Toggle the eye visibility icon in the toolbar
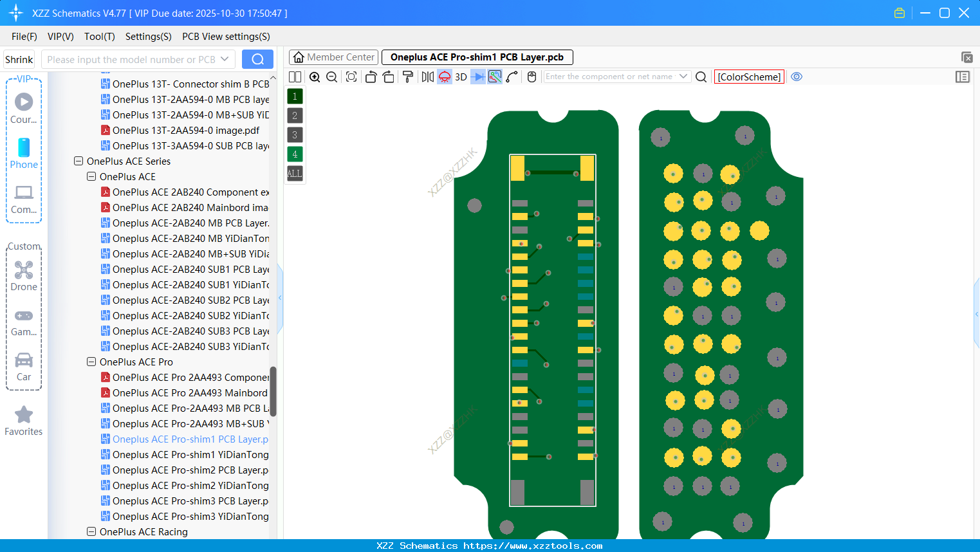This screenshot has width=980, height=552. [x=797, y=77]
